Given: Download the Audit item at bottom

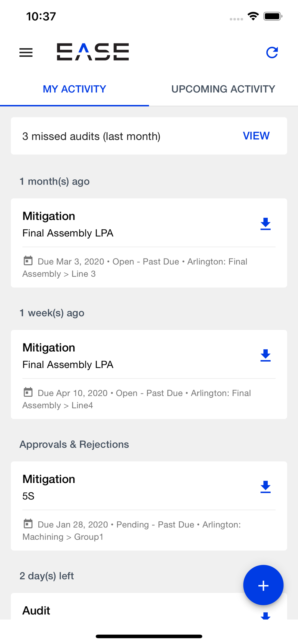Looking at the screenshot, I should click(x=265, y=616).
